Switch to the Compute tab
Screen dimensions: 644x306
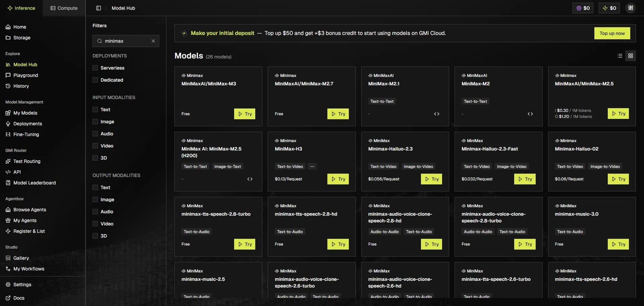pos(64,8)
